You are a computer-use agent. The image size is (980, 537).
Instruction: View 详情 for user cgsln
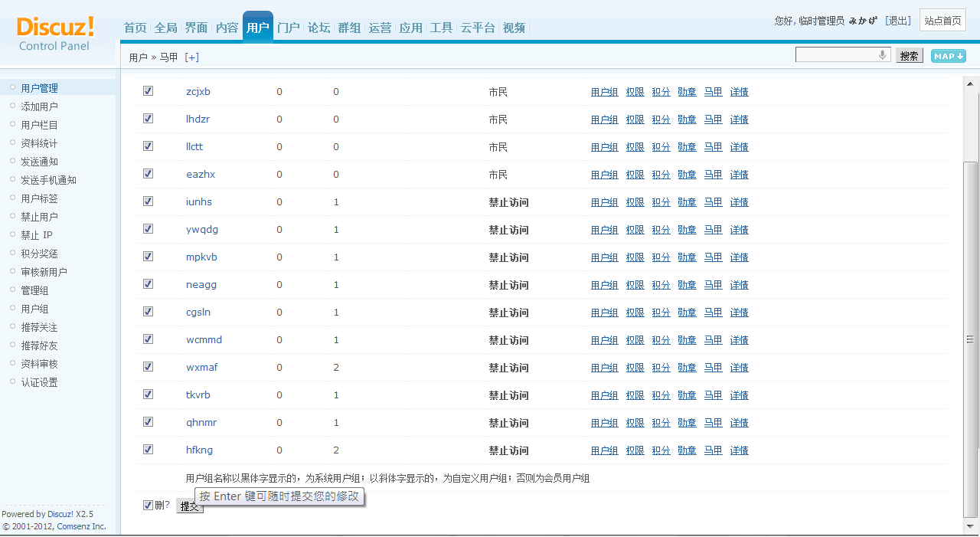(x=740, y=313)
